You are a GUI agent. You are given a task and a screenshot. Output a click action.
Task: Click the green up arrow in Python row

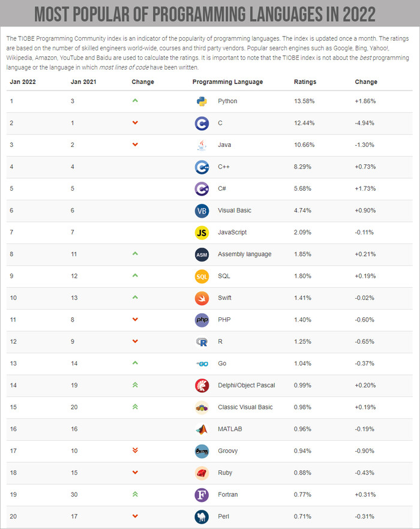[x=135, y=101]
